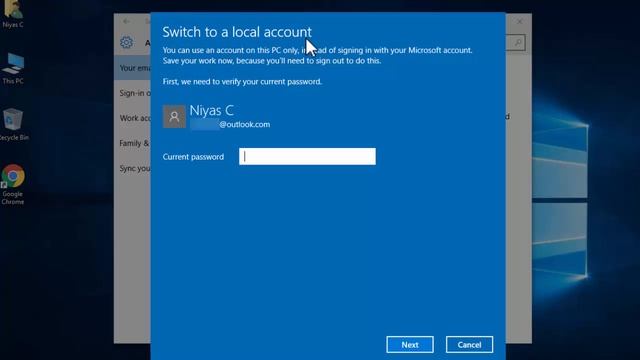Go back using Settings back arrow
This screenshot has width=640, height=360.
click(x=127, y=21)
